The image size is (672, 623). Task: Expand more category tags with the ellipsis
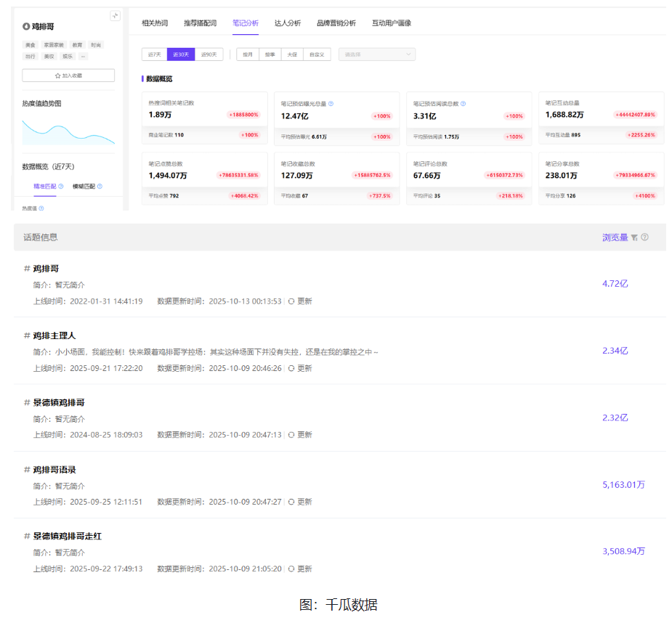tap(83, 56)
